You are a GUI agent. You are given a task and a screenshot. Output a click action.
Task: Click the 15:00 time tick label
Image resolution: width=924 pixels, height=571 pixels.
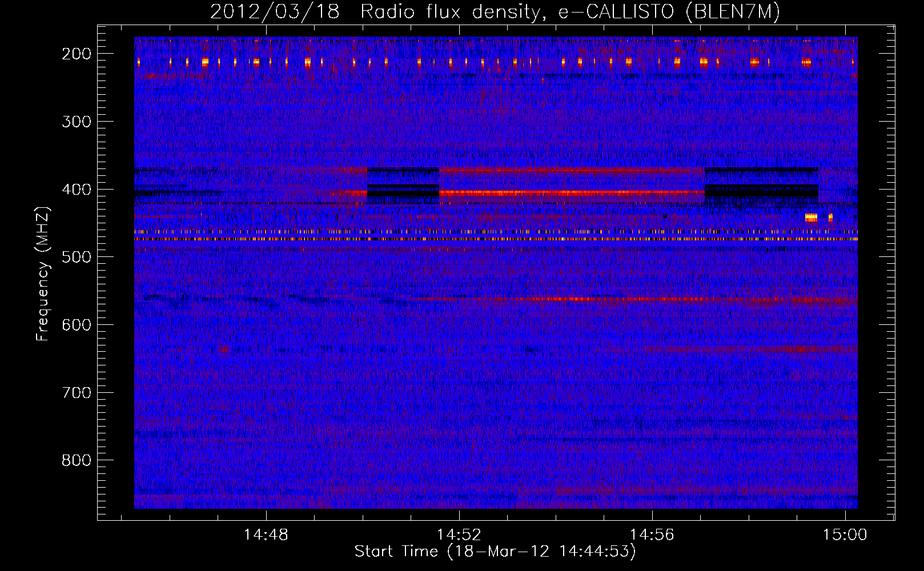pos(845,535)
